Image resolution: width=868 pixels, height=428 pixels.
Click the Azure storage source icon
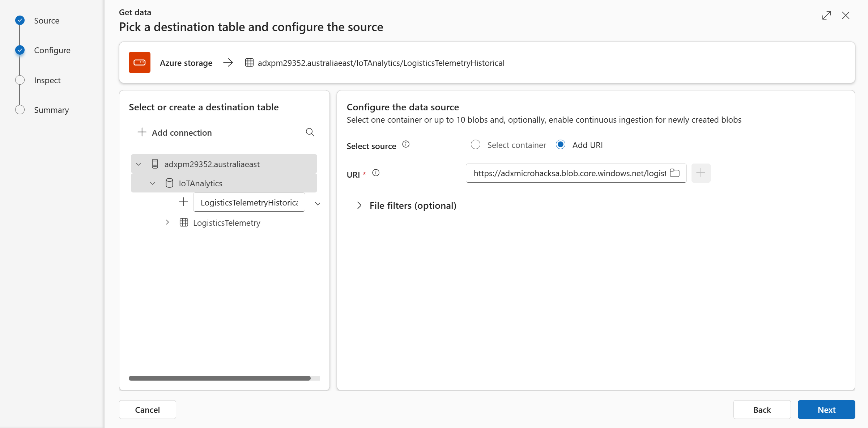139,63
